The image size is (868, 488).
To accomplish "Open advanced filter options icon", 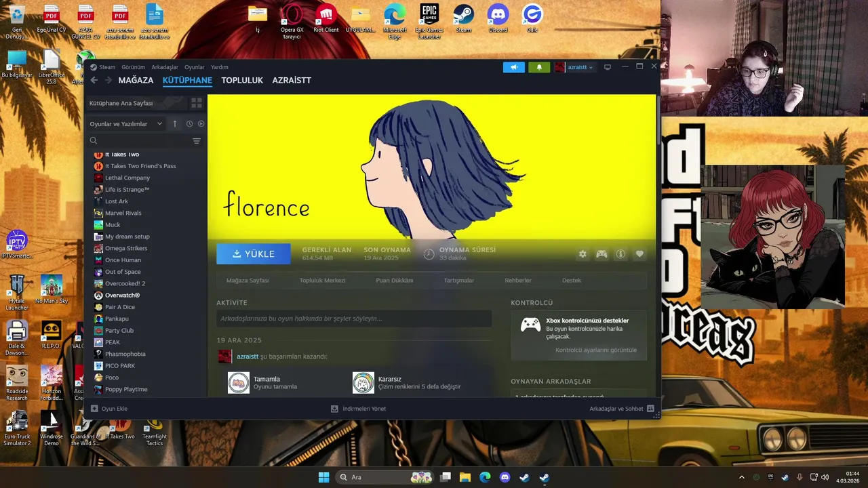I will 197,141.
